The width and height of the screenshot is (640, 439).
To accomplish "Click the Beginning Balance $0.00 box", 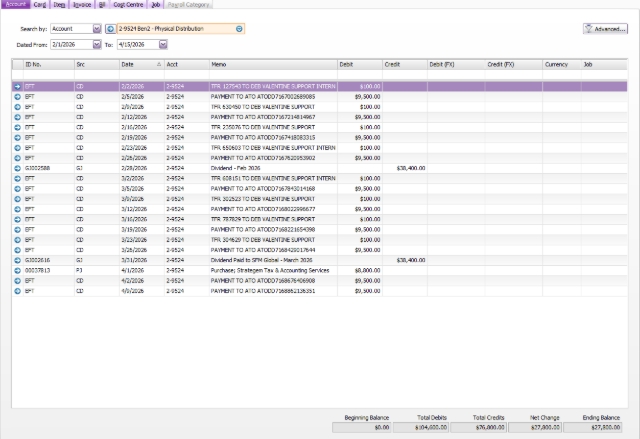I will tap(362, 428).
